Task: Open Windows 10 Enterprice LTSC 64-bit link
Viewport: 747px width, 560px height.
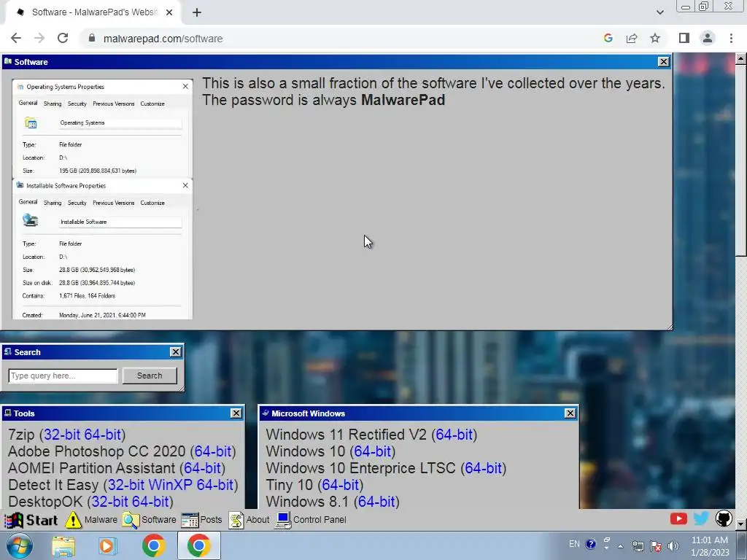Action: pyautogui.click(x=483, y=468)
